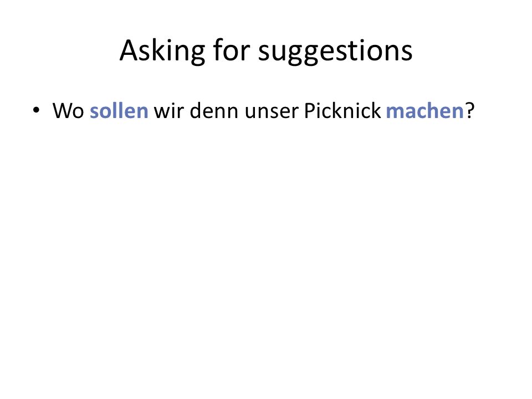Click the blue bold word "machen"

coord(425,110)
